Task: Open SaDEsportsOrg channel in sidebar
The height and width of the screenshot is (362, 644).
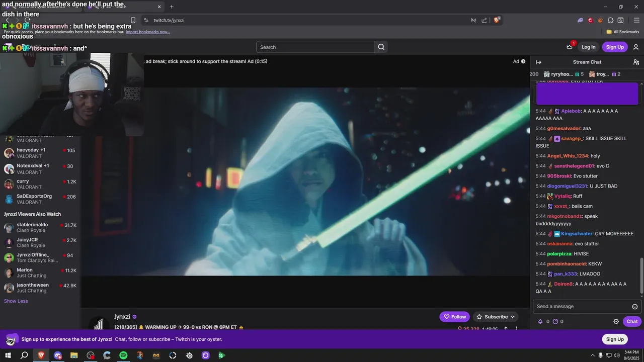Action: pyautogui.click(x=40, y=199)
